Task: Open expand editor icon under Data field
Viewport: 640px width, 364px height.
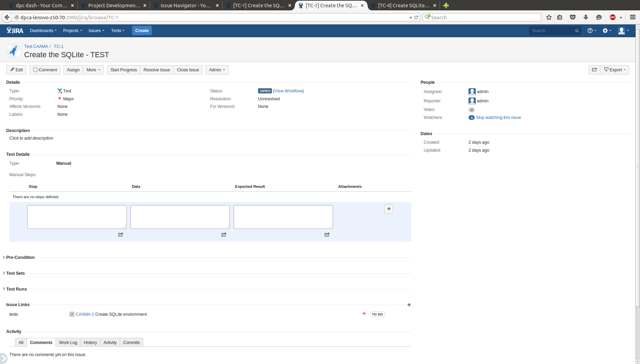Action: coord(224,234)
